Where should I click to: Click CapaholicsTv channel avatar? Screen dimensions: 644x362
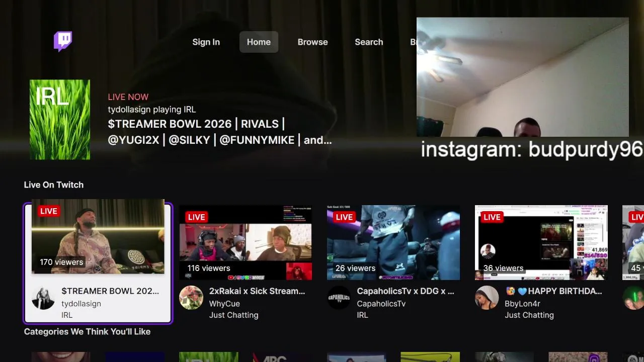click(x=339, y=298)
